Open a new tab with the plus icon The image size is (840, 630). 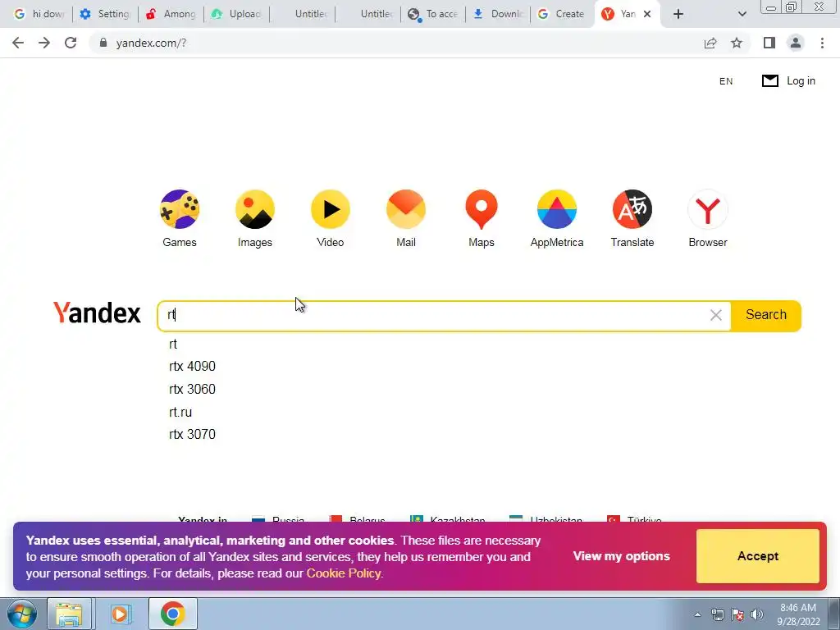678,14
